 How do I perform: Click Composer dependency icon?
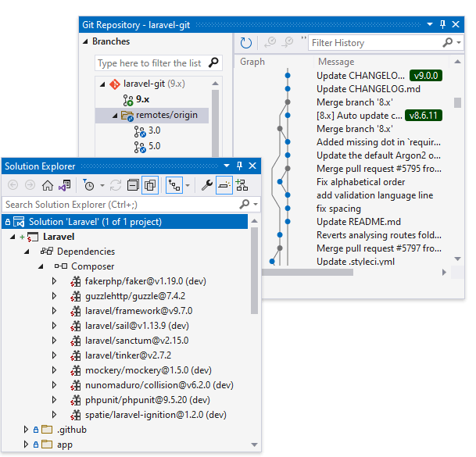click(61, 266)
